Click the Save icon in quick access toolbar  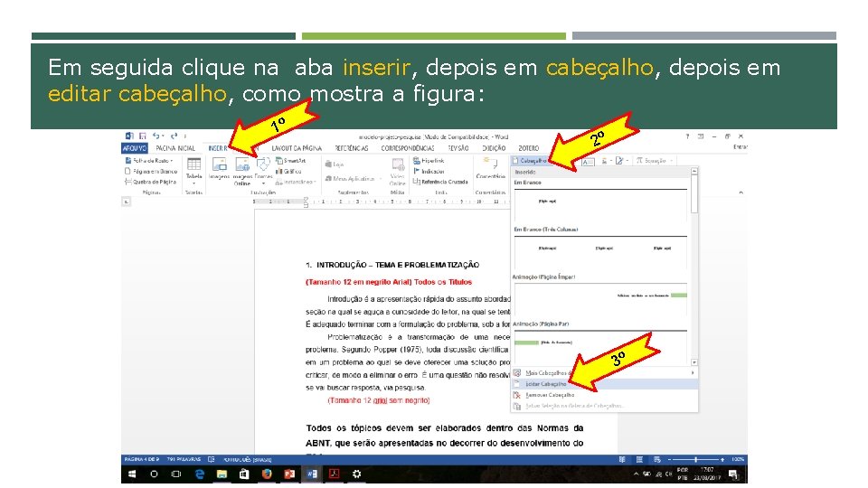143,136
